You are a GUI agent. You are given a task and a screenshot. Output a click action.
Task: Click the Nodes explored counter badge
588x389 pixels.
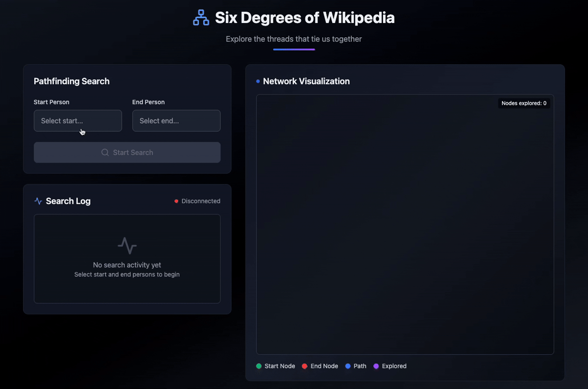coord(524,103)
